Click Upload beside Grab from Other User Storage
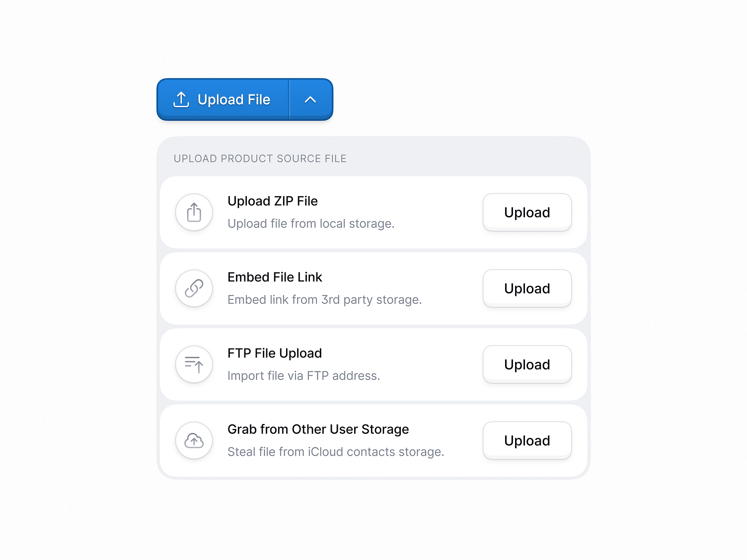 click(x=526, y=440)
